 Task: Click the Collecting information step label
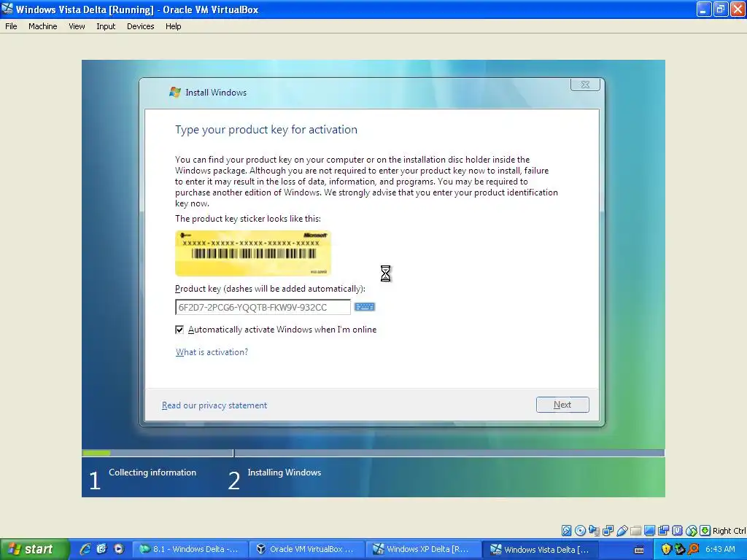pyautogui.click(x=152, y=472)
